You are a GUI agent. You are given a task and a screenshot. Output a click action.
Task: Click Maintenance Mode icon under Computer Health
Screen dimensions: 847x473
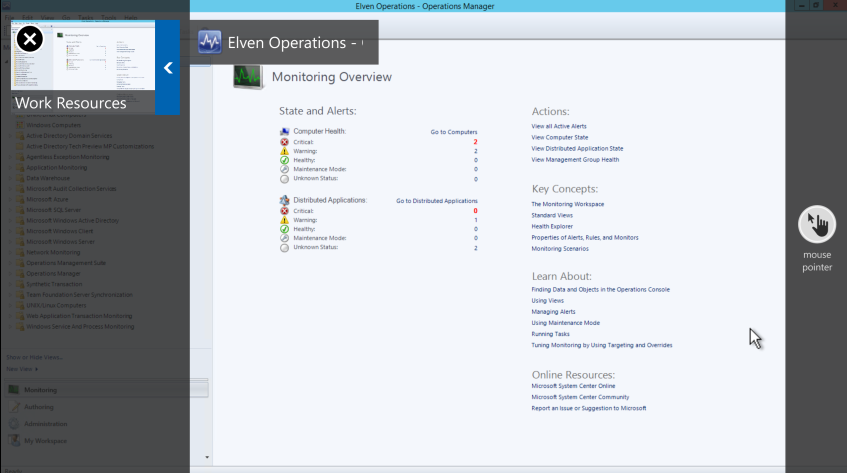285,170
